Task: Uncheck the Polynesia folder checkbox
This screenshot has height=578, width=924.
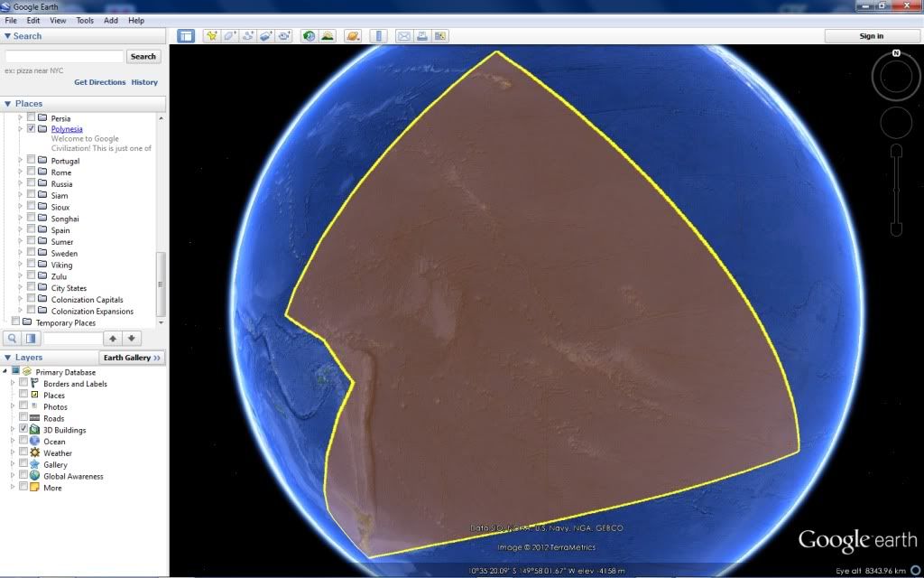Action: coord(32,128)
